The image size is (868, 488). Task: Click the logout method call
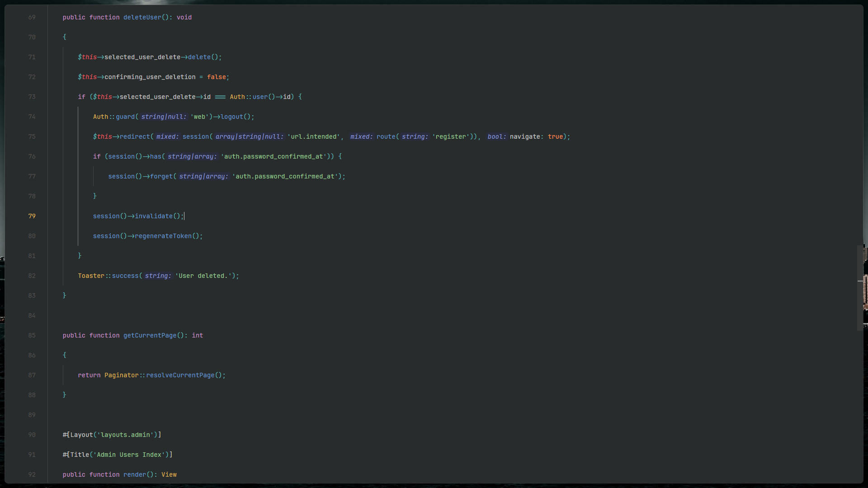click(231, 117)
